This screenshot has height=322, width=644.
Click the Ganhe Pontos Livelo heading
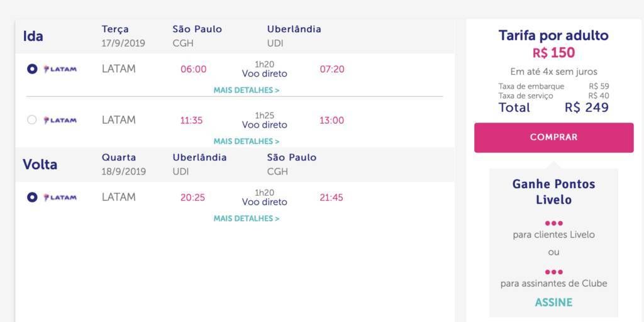(553, 192)
